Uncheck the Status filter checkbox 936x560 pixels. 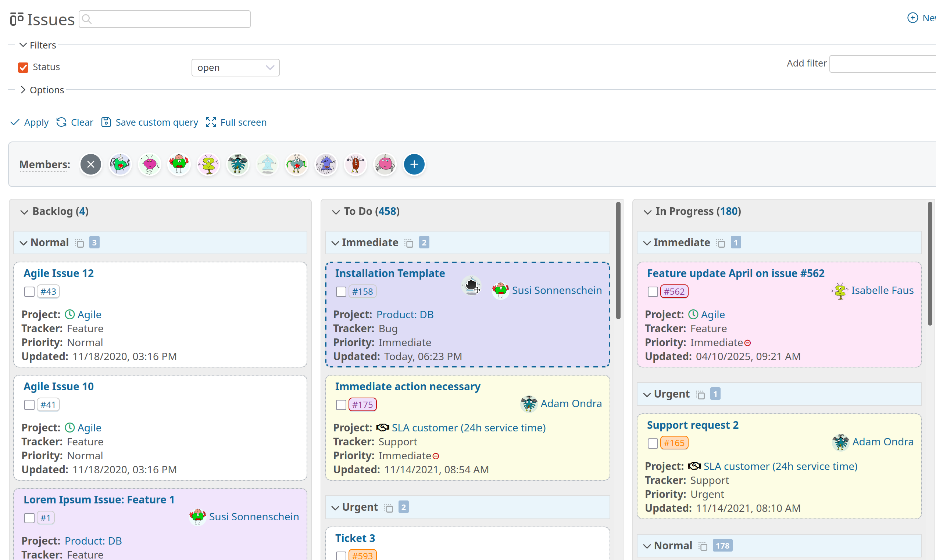point(23,67)
